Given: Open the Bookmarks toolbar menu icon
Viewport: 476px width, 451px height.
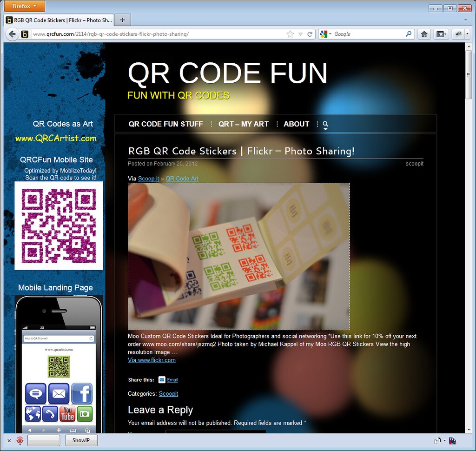Looking at the screenshot, I should point(441,34).
